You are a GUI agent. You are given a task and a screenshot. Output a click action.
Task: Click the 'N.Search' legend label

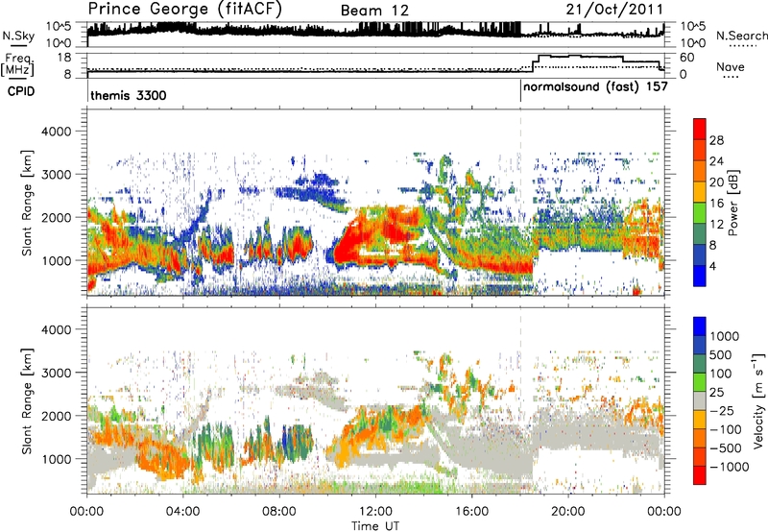coord(742,36)
